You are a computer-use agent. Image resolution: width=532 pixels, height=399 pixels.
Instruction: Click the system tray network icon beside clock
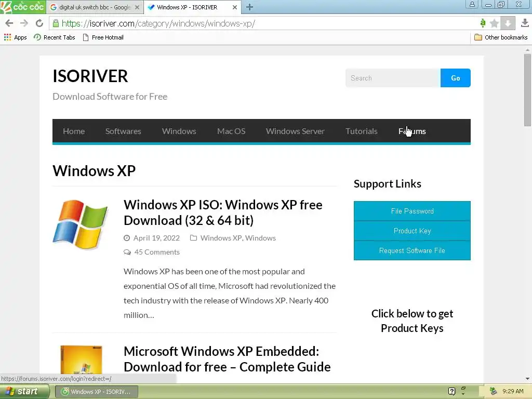point(493,391)
